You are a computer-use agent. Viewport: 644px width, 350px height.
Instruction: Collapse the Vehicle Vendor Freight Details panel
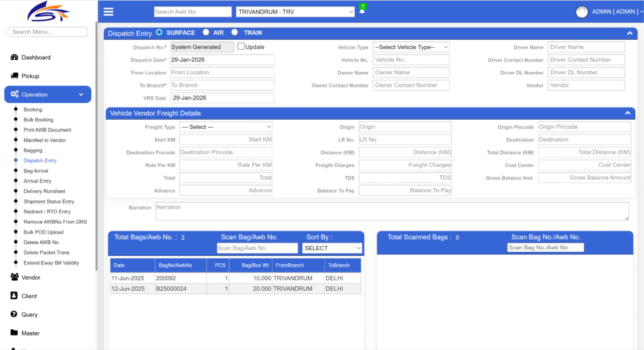tap(627, 113)
